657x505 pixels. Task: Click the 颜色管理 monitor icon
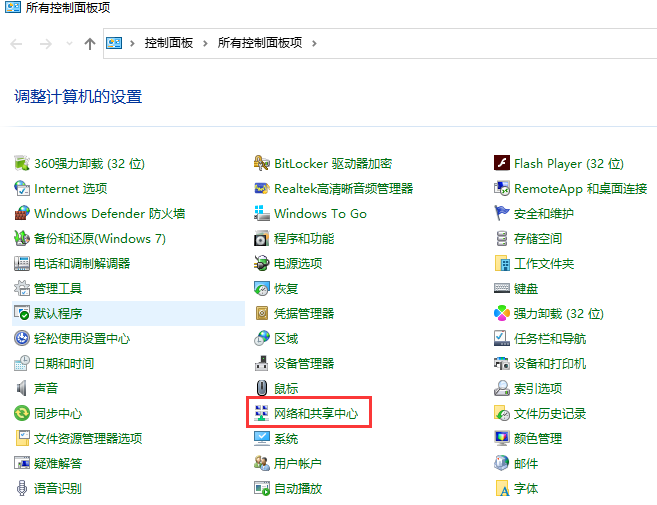503,438
